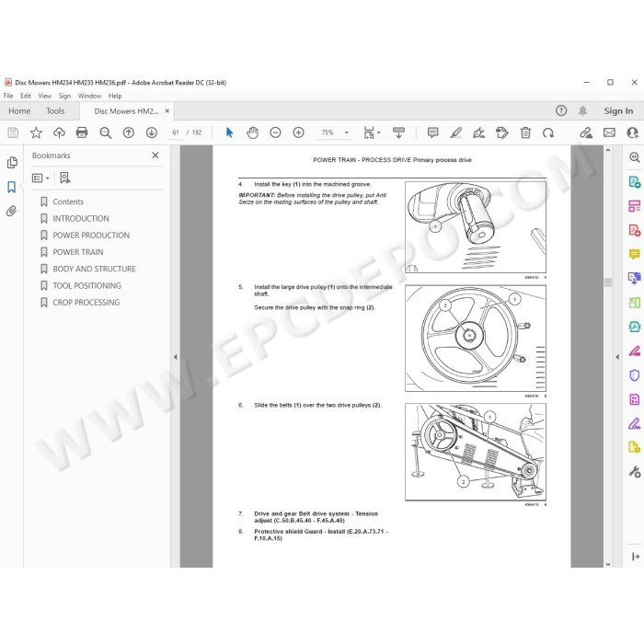644x644 pixels.
Task: Collapse the right tools pane arrow
Action: [617, 357]
